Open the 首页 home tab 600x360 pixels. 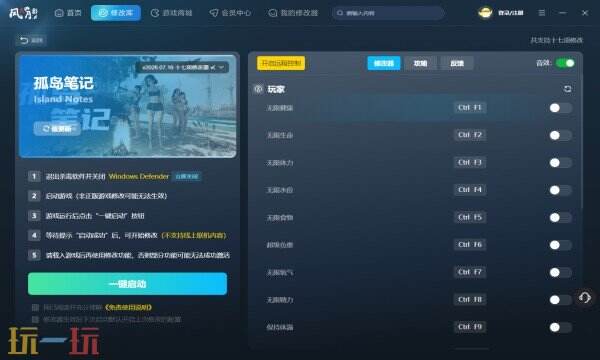[x=68, y=13]
